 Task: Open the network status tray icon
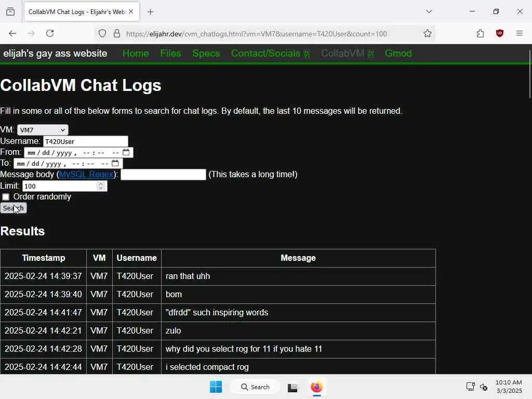[471, 387]
